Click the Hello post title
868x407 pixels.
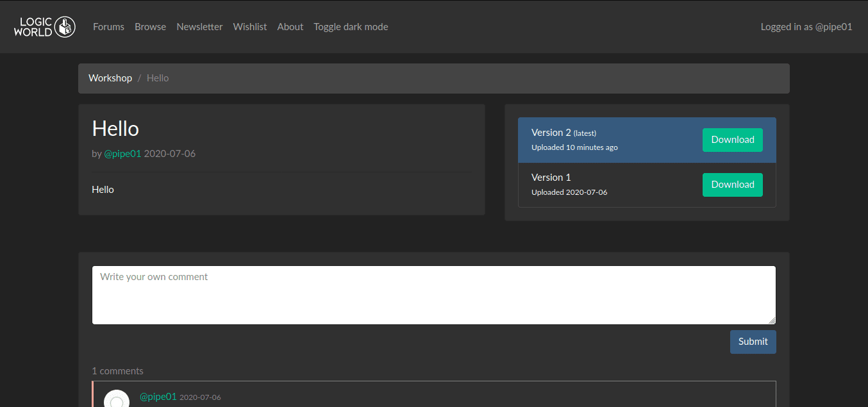115,129
